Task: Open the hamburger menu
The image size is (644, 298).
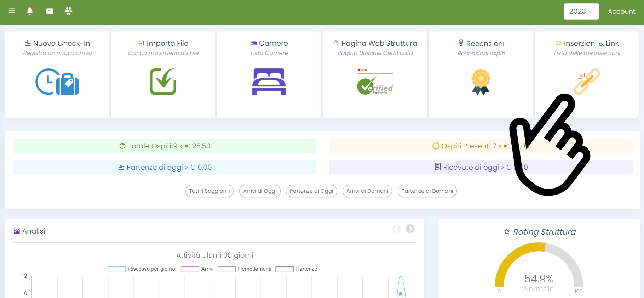Action: point(12,11)
